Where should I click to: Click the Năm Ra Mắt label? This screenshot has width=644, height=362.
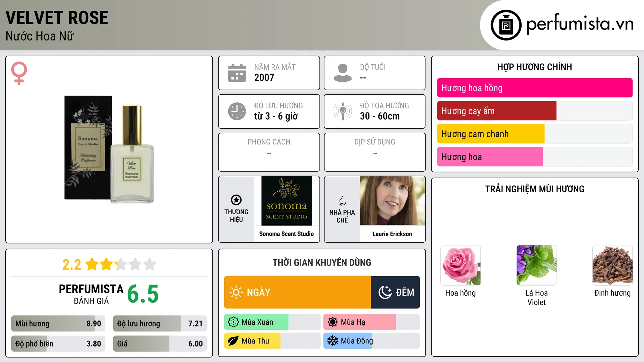275,67
